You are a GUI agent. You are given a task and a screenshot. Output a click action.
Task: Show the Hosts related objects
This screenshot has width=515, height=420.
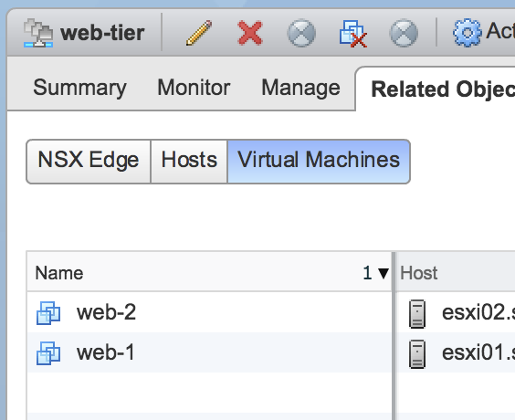[x=189, y=162]
